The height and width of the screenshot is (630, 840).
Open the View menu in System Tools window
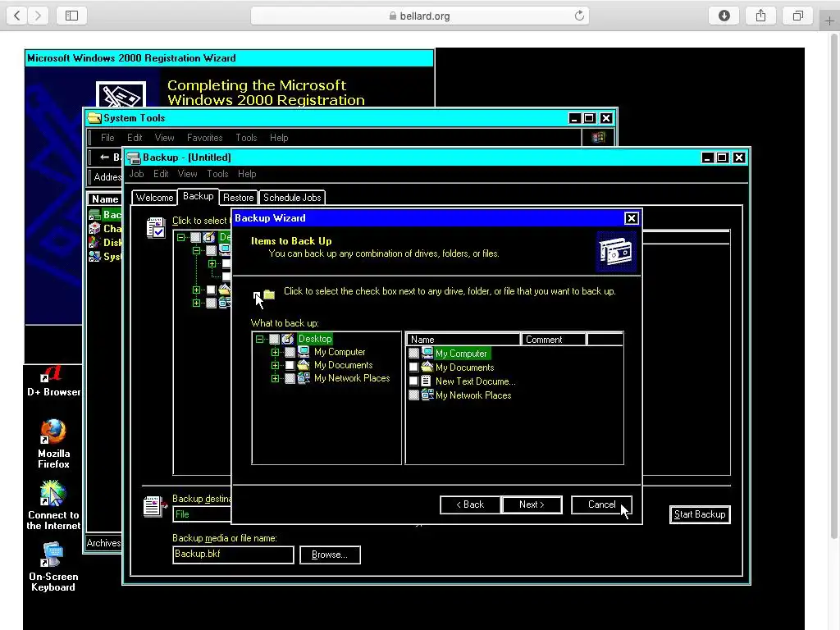(164, 138)
